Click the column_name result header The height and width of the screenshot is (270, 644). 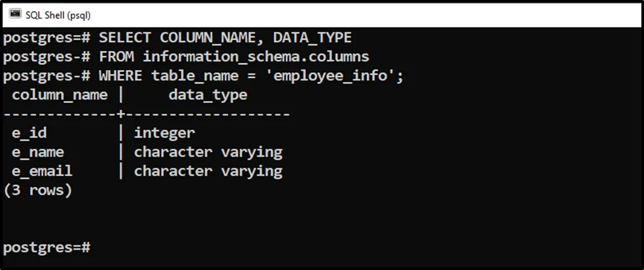[60, 95]
